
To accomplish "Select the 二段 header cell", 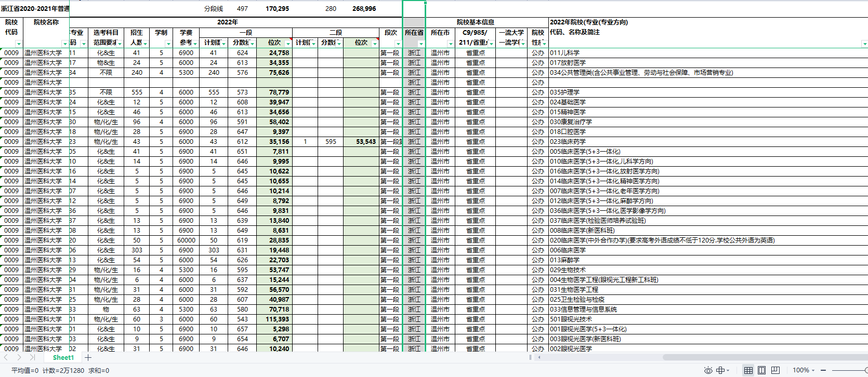I will click(x=336, y=33).
